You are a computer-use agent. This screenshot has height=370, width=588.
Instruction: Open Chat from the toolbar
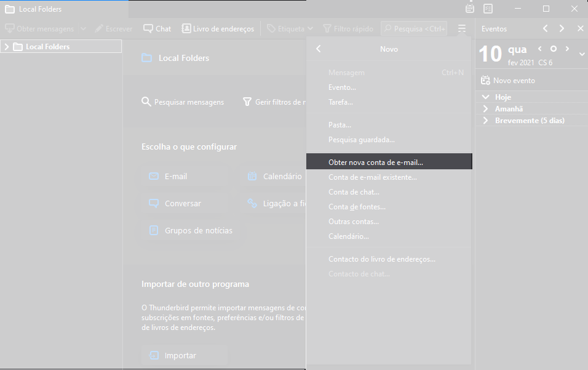tap(157, 28)
